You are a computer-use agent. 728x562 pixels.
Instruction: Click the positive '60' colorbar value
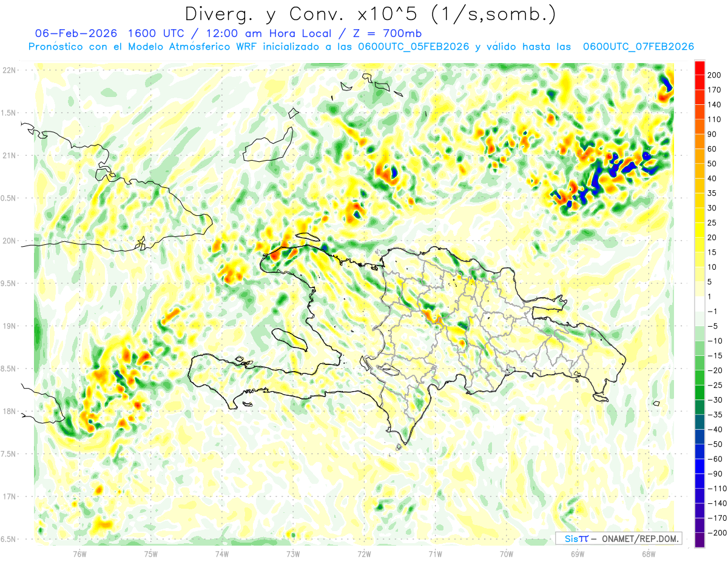(x=712, y=149)
